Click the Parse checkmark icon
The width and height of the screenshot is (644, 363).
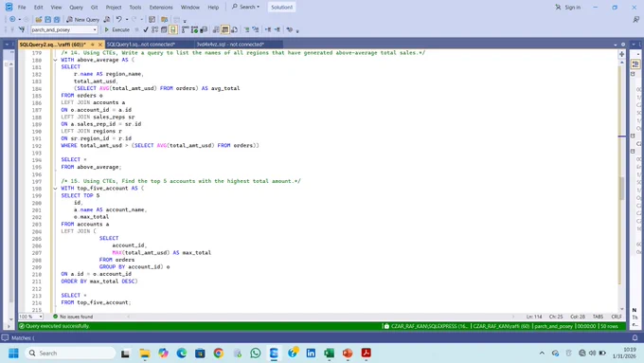pyautogui.click(x=146, y=29)
